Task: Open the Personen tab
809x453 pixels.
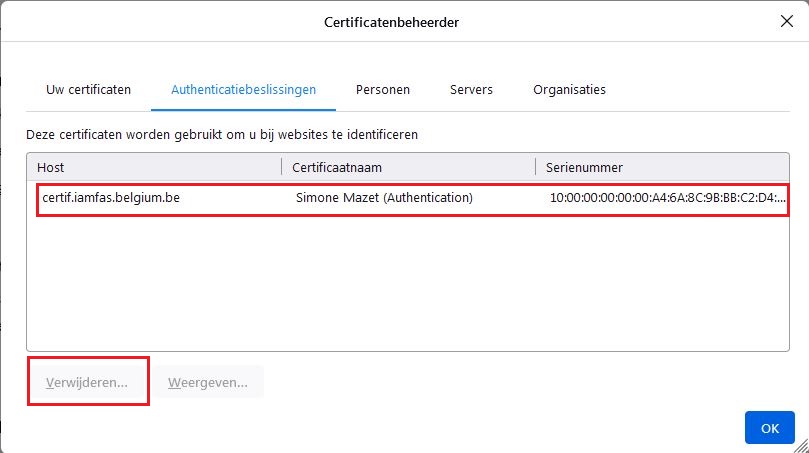Action: pyautogui.click(x=383, y=89)
